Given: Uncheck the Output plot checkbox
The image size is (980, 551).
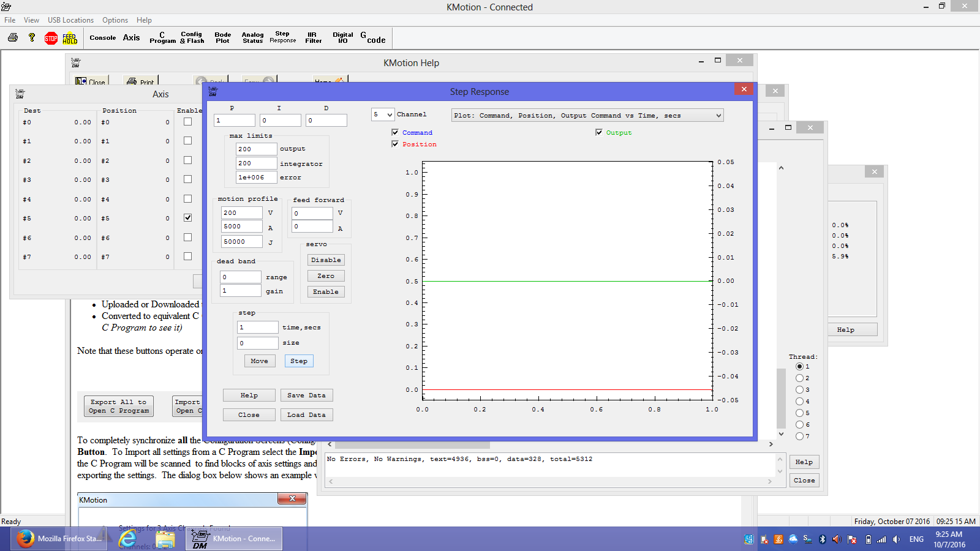Looking at the screenshot, I should click(599, 132).
